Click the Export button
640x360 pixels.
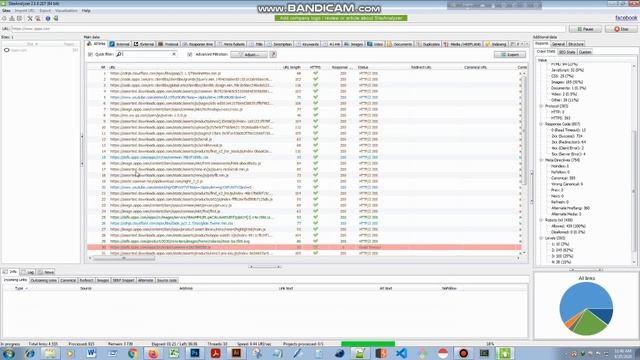[x=510, y=54]
